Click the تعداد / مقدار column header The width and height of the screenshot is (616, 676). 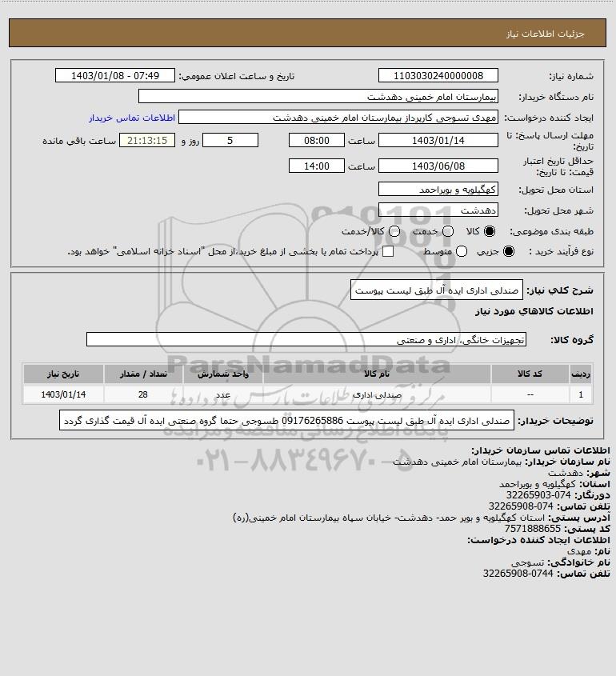pos(143,374)
